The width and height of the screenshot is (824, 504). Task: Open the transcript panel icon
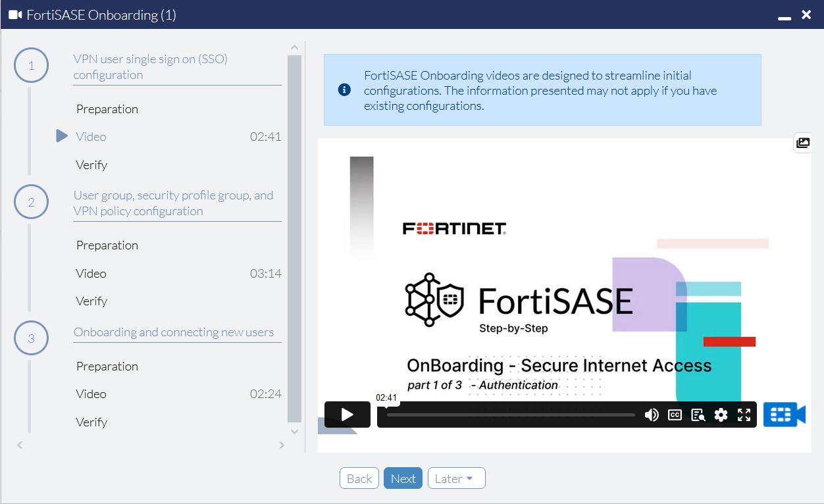click(698, 415)
